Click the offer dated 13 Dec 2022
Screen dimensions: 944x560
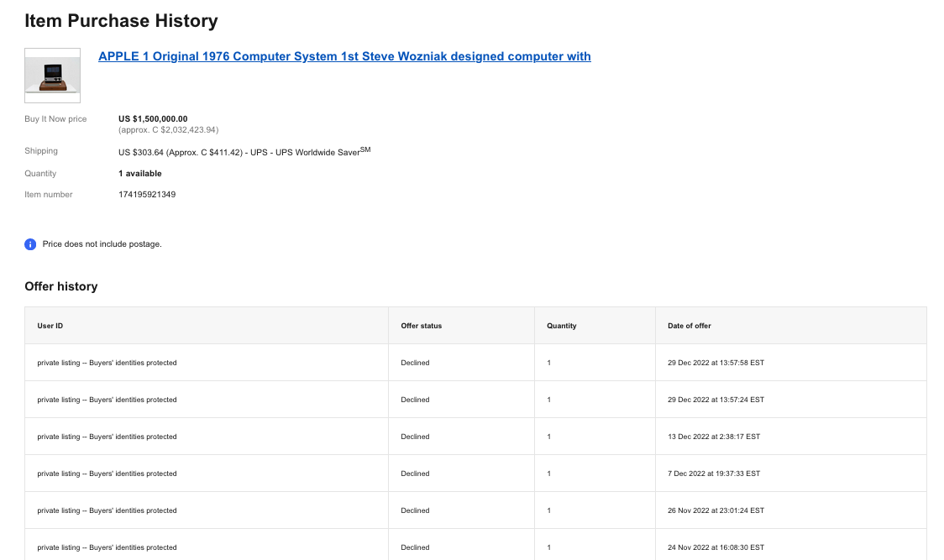tap(713, 437)
